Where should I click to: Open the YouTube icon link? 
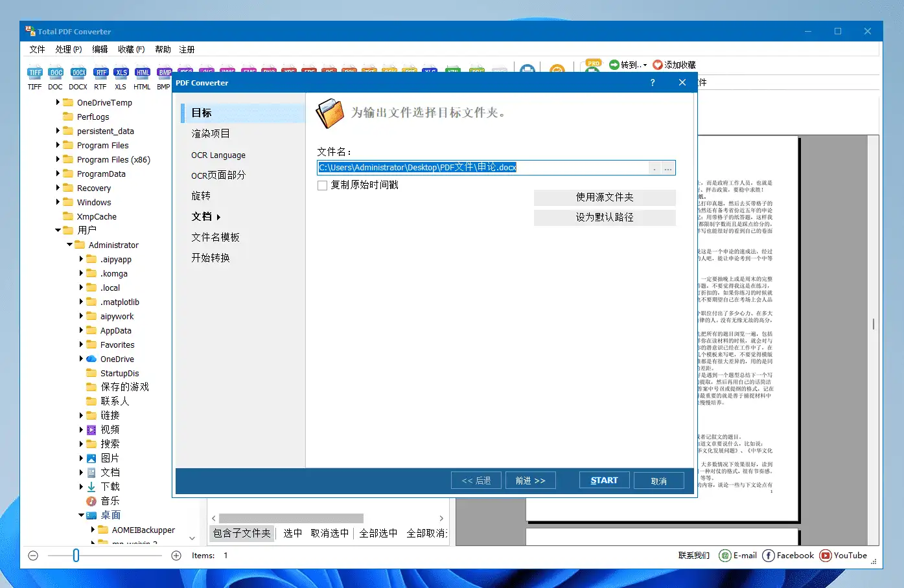pos(826,556)
